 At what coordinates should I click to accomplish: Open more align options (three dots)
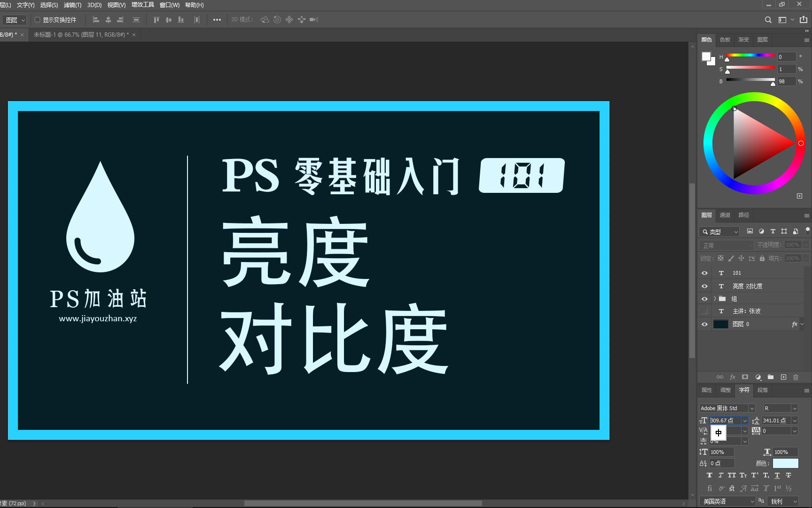[217, 20]
